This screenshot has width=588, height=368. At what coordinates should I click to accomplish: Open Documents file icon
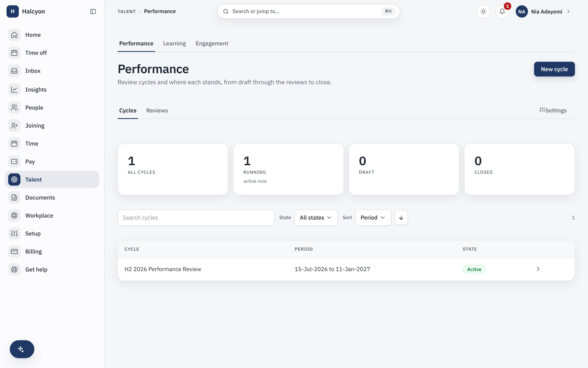14,198
